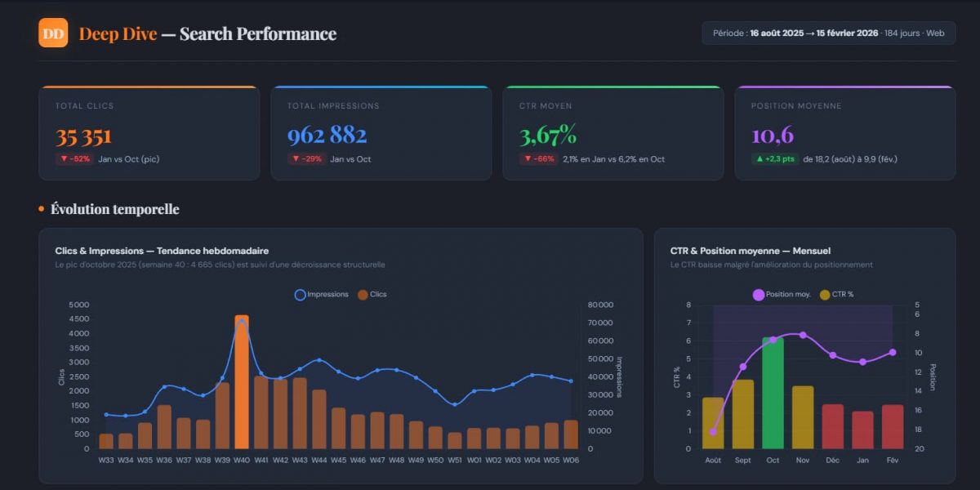This screenshot has width=980, height=490.
Task: Toggle the CTR % series in the monthly legend
Action: tap(833, 293)
